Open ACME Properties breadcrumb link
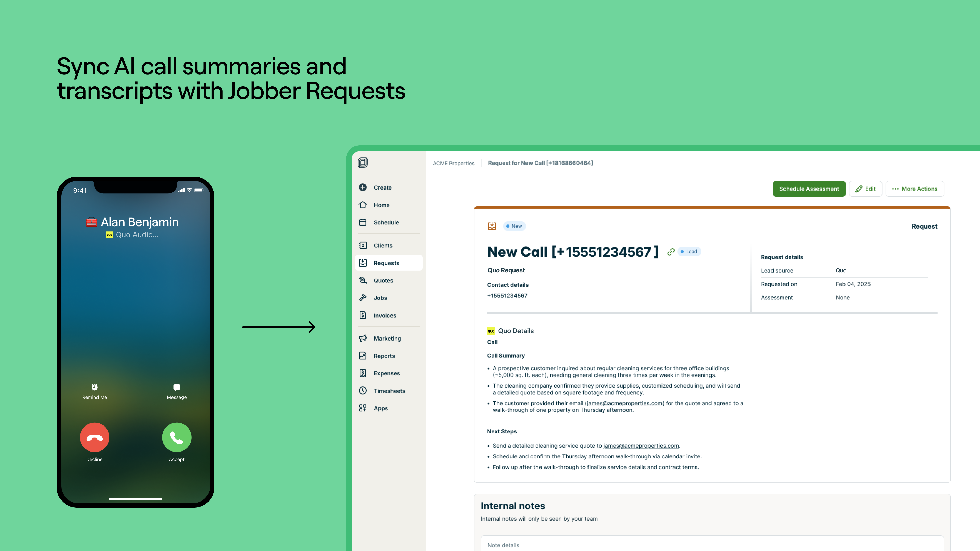The image size is (980, 551). click(x=454, y=163)
